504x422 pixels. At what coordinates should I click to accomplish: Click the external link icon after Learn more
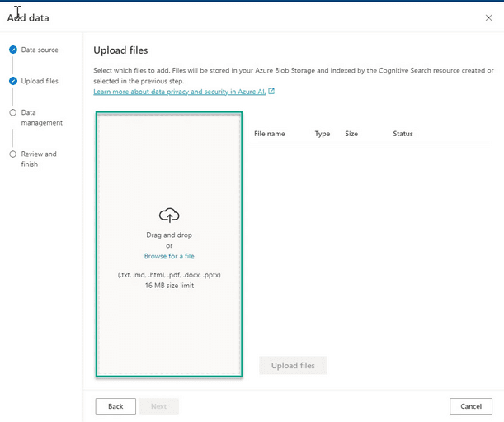271,92
